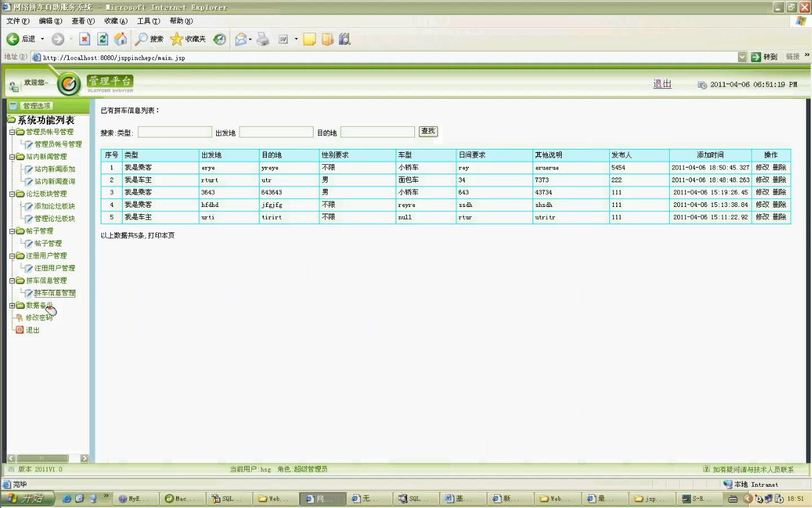812x508 pixels.
Task: Open the 帮助(H) menu
Action: (181, 21)
